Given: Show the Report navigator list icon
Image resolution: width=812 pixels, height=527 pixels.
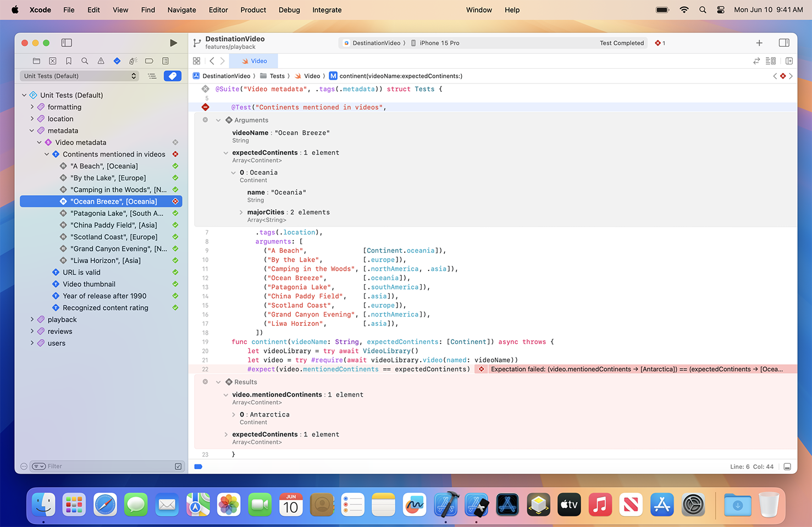Looking at the screenshot, I should pos(165,60).
